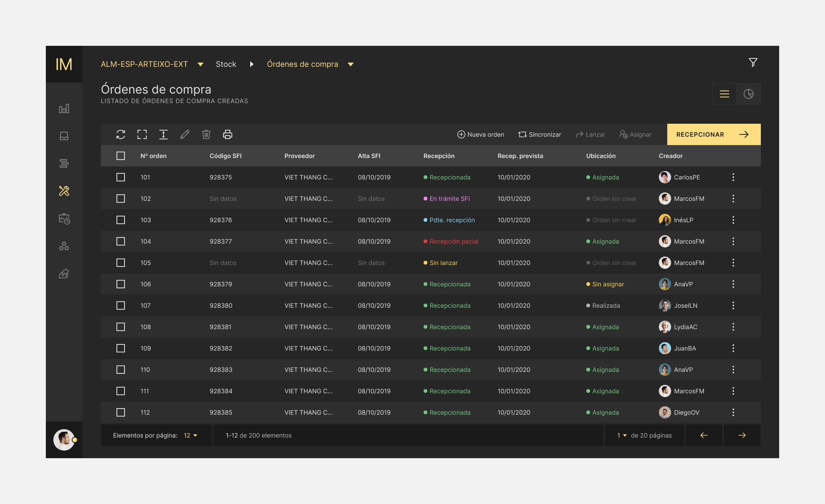
Task: Check the box for order 108
Action: [x=121, y=327]
